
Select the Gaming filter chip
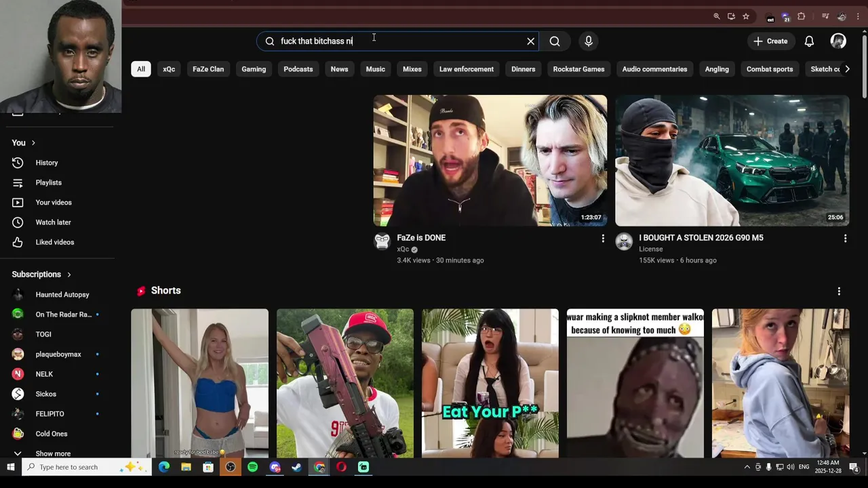pyautogui.click(x=254, y=69)
